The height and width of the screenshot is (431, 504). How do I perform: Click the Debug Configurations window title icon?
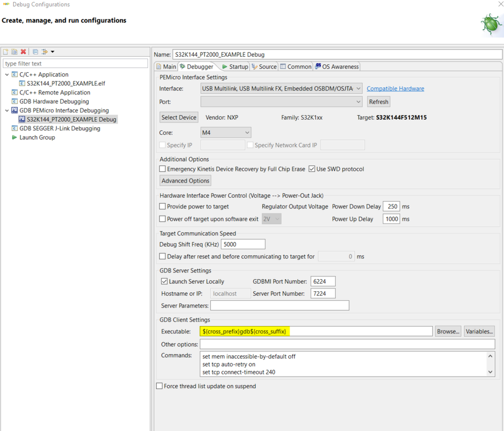(6, 4)
